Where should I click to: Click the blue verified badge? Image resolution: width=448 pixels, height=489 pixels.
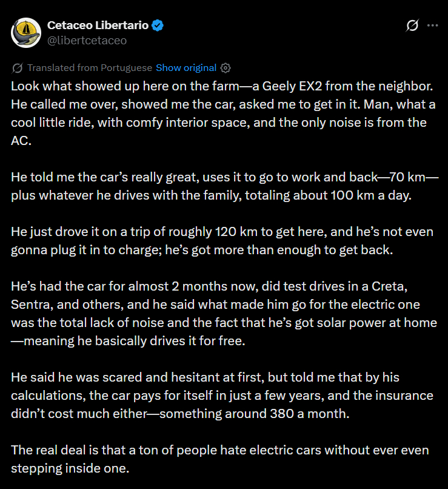tap(157, 25)
